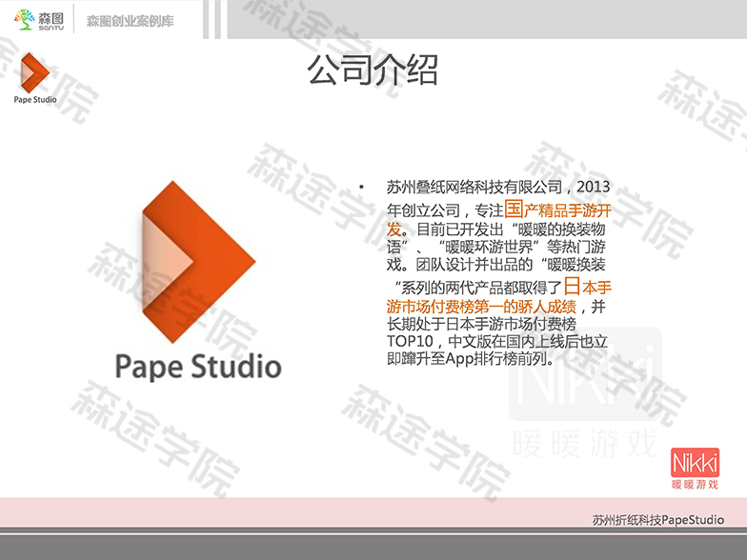The width and height of the screenshot is (747, 560).
Task: Click the 暖暖游戏 caption under the Nikki logo
Action: click(x=695, y=485)
